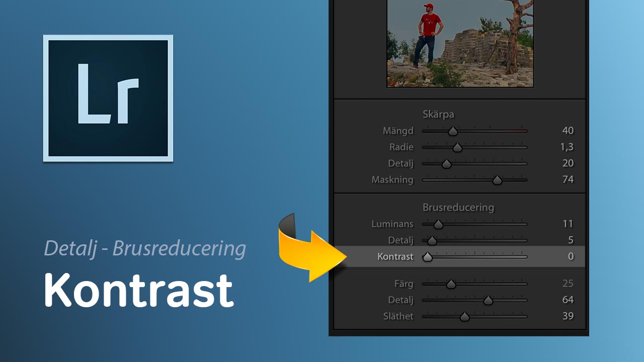Viewport: 644px width, 362px height.
Task: Click the Maskning slider handle
Action: point(497,180)
